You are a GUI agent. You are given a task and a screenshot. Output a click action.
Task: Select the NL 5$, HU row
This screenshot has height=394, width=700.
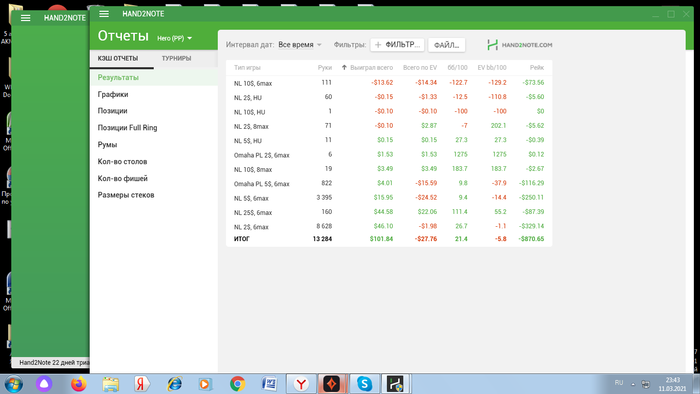[389, 140]
